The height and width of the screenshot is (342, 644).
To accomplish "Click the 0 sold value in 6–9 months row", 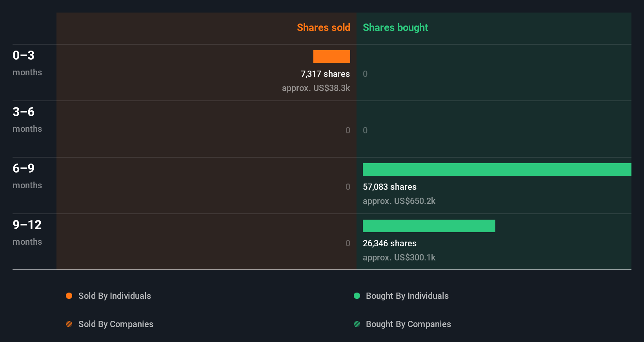I will [348, 187].
